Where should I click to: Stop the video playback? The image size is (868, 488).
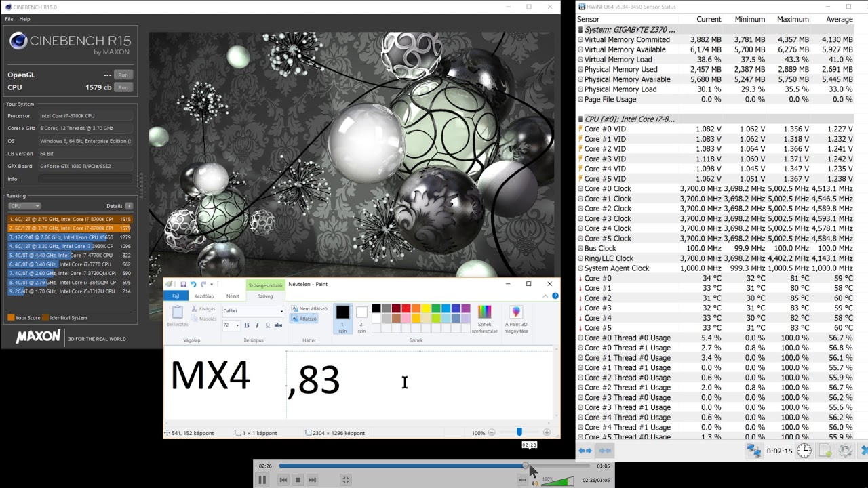pyautogui.click(x=298, y=480)
